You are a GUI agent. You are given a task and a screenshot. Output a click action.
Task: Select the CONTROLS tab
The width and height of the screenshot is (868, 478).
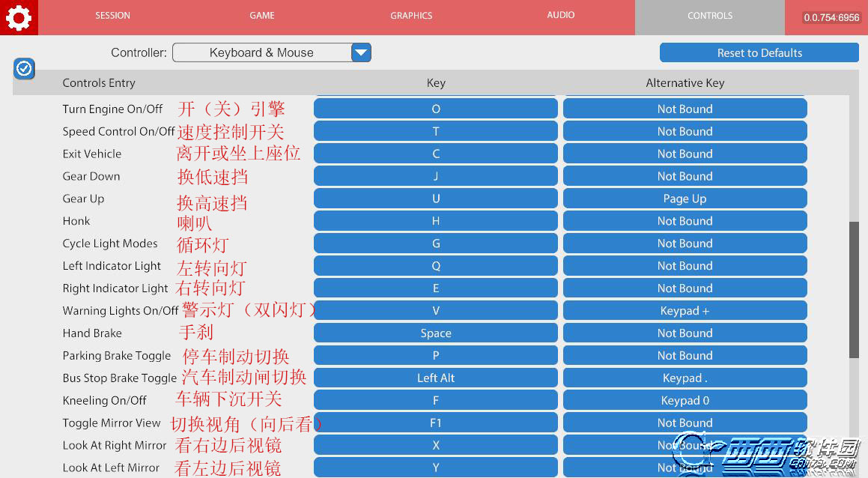pyautogui.click(x=710, y=16)
